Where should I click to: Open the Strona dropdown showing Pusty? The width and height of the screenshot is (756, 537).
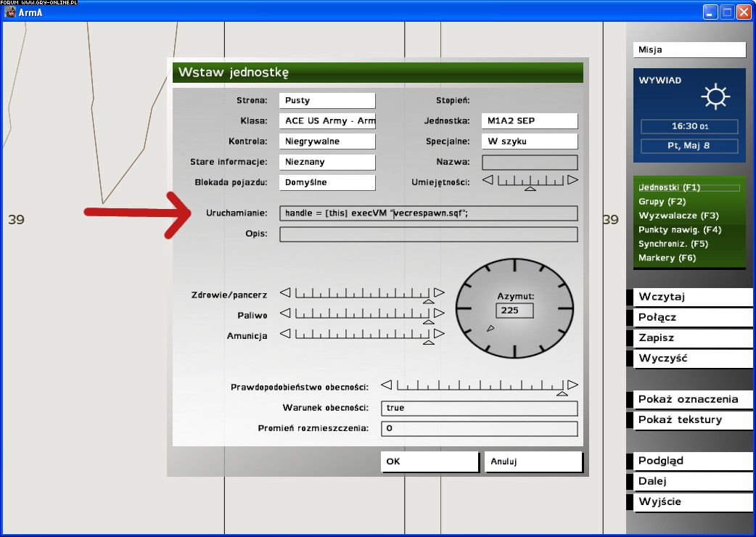click(326, 100)
